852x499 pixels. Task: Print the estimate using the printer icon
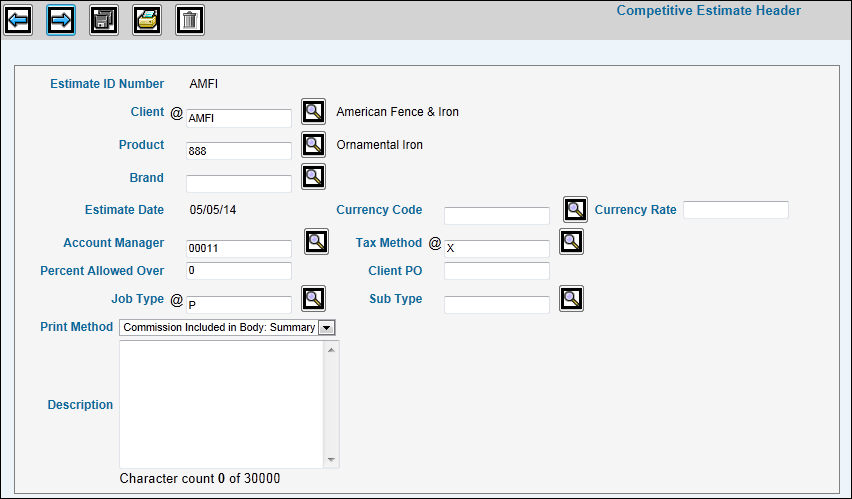[x=147, y=21]
